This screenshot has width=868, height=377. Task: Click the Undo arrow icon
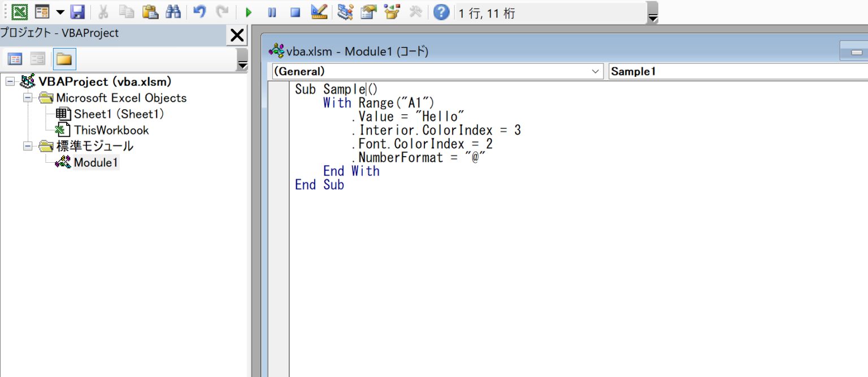[199, 12]
